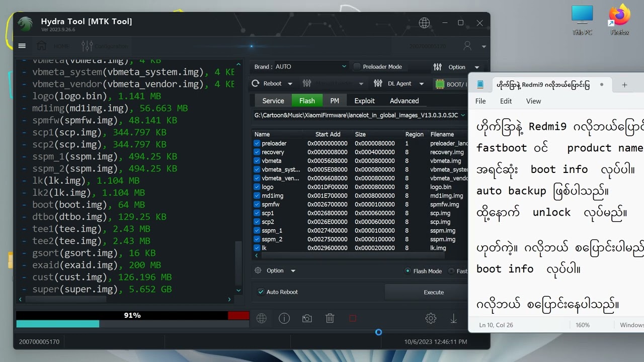
Task: Add a new Notepad tab
Action: pos(624,84)
